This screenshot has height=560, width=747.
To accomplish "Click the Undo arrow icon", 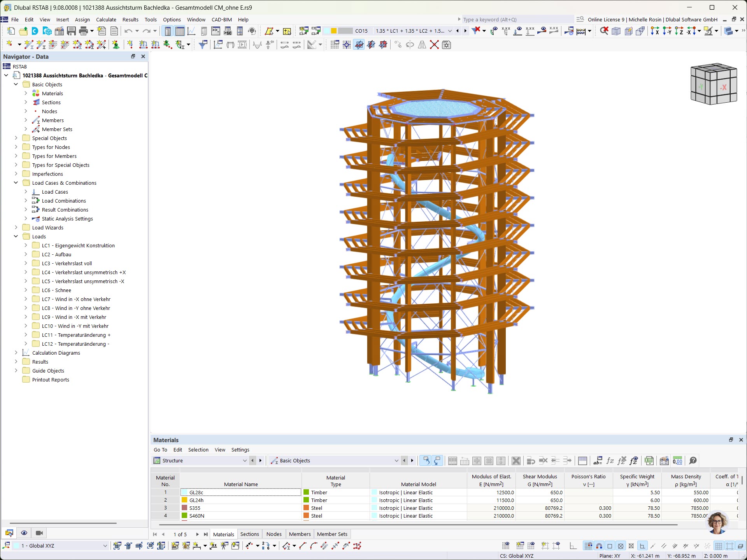I will (128, 31).
